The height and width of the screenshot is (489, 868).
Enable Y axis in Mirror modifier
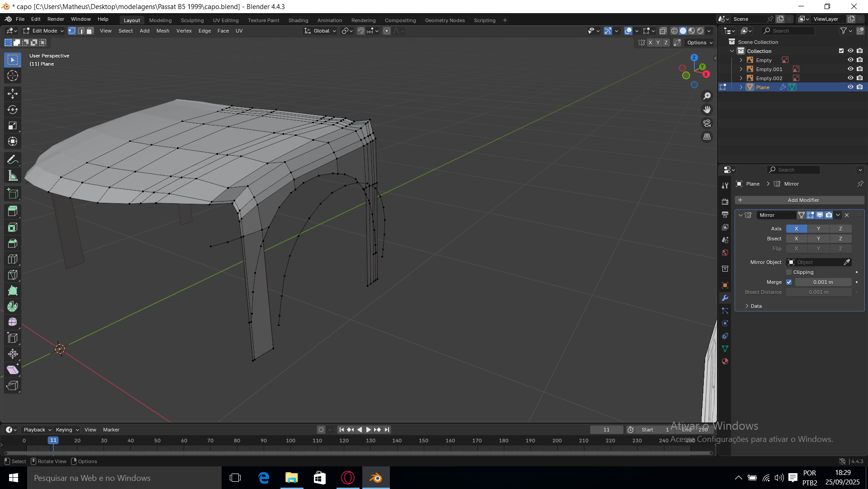tap(818, 229)
